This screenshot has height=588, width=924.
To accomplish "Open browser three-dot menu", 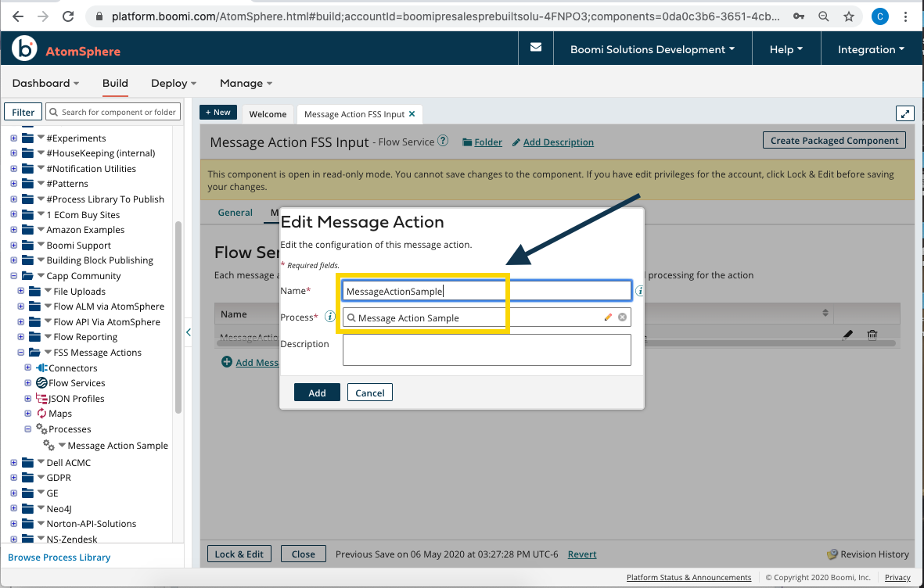I will click(905, 16).
